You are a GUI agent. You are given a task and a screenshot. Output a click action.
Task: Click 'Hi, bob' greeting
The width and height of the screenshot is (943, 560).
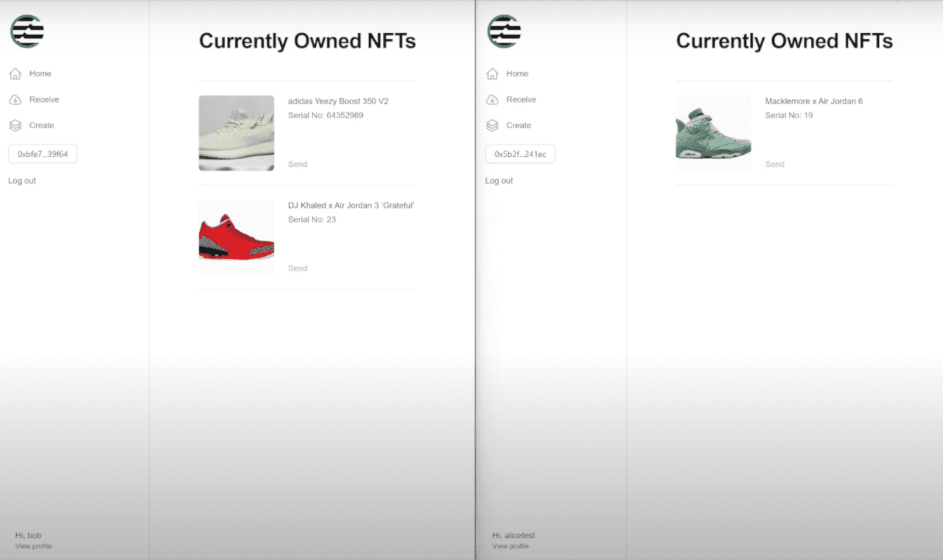pyautogui.click(x=29, y=535)
